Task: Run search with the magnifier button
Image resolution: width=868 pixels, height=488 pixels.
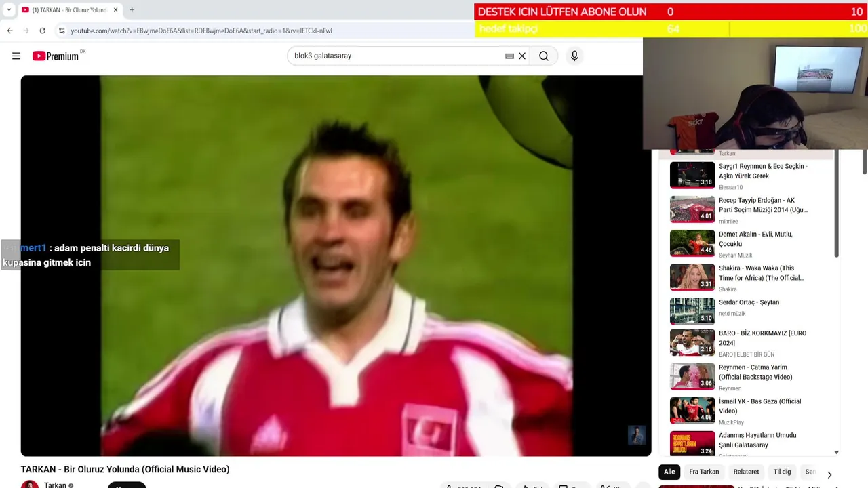Action: coord(544,56)
